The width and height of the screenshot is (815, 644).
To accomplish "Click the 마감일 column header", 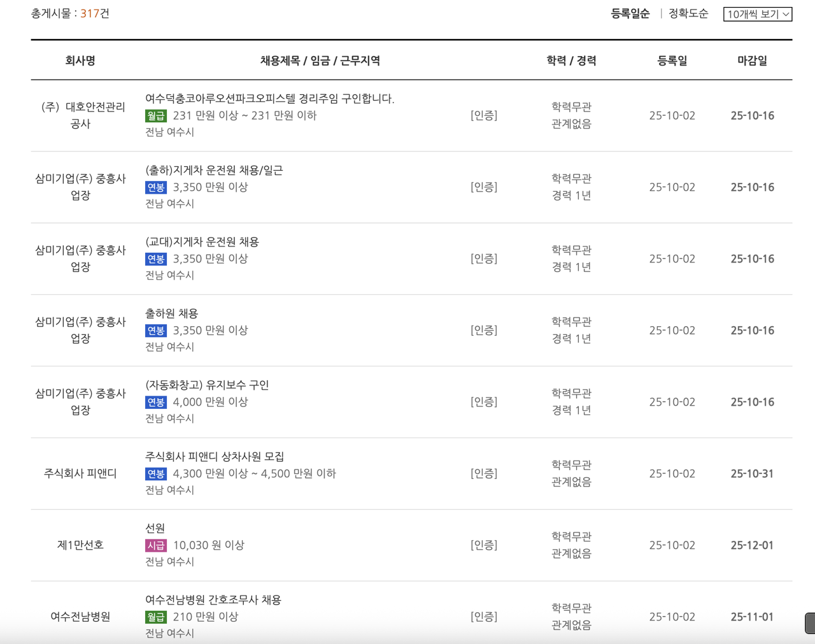I will coord(752,60).
